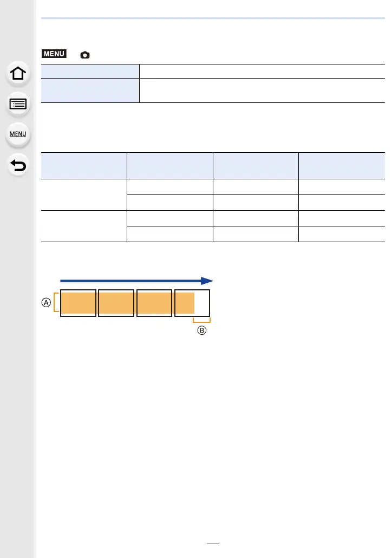Click the circled A label
The height and width of the screenshot is (558, 392).
47,303
